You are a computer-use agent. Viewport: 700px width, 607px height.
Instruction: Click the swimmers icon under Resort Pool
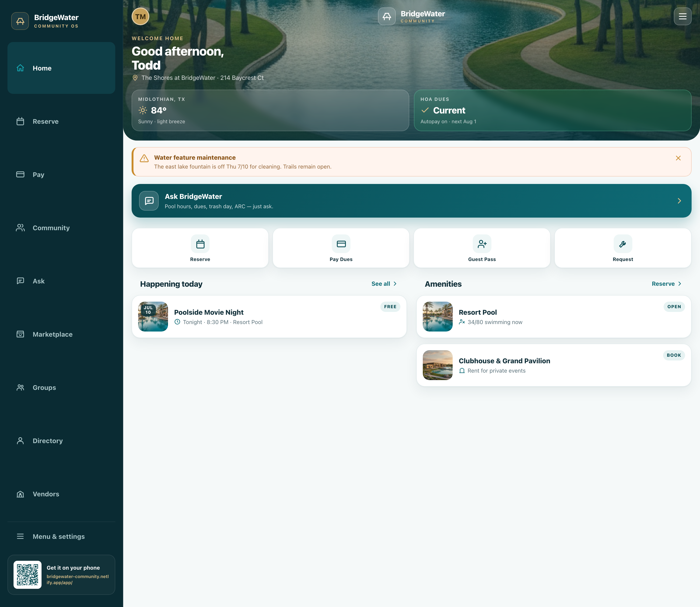462,322
